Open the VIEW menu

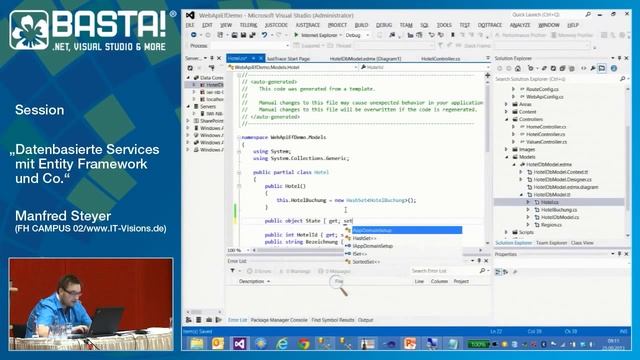226,25
